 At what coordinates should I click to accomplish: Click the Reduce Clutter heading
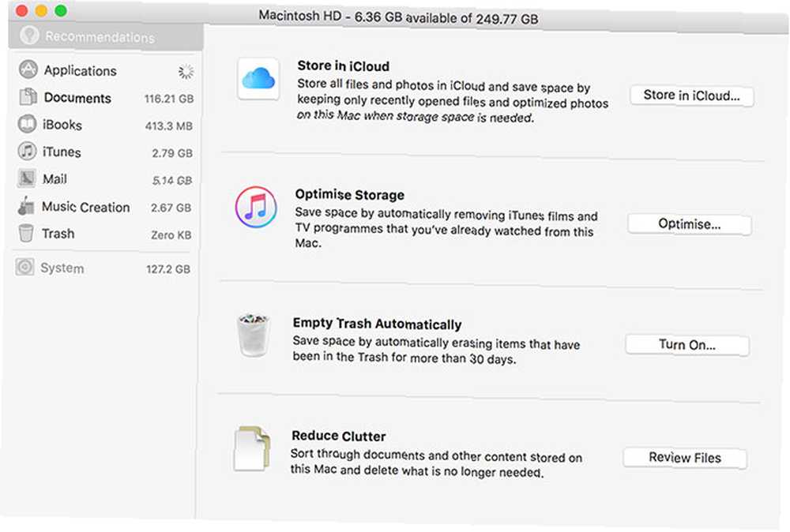[x=339, y=436]
